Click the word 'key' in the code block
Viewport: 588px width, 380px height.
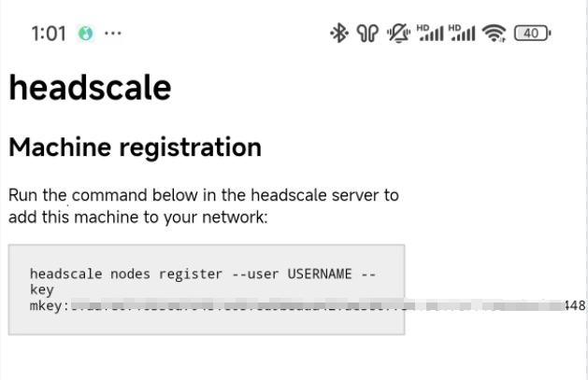click(x=42, y=289)
